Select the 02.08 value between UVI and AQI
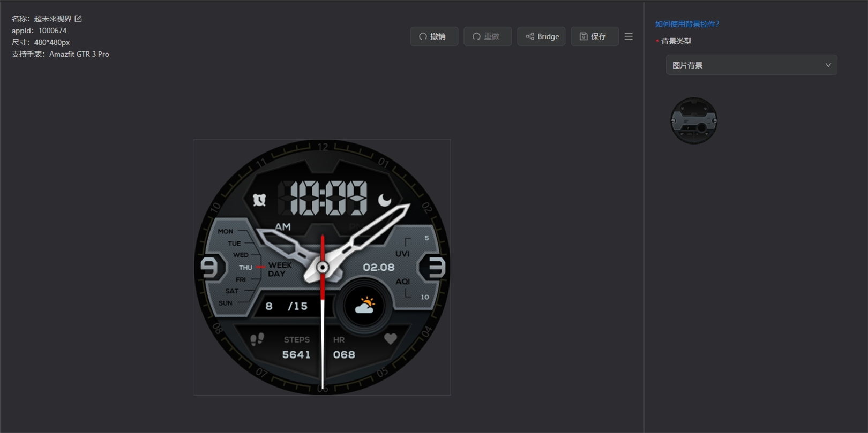The width and height of the screenshot is (868, 433). [378, 267]
